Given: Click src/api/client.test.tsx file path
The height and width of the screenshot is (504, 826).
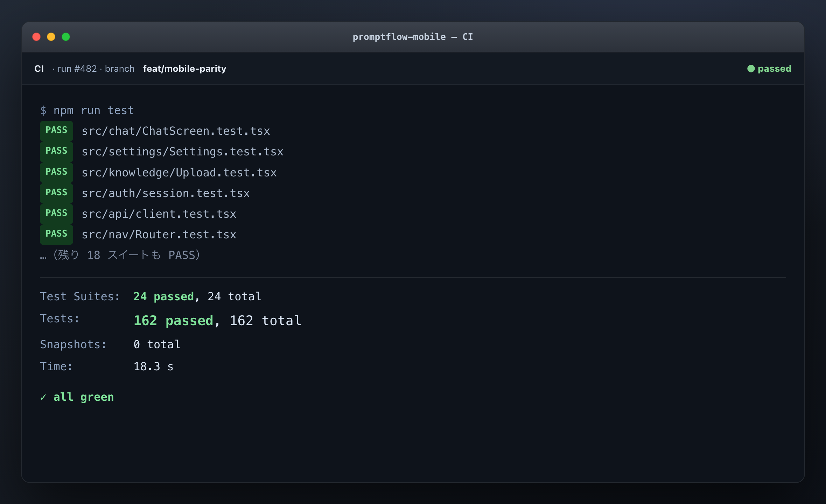Looking at the screenshot, I should (x=159, y=214).
